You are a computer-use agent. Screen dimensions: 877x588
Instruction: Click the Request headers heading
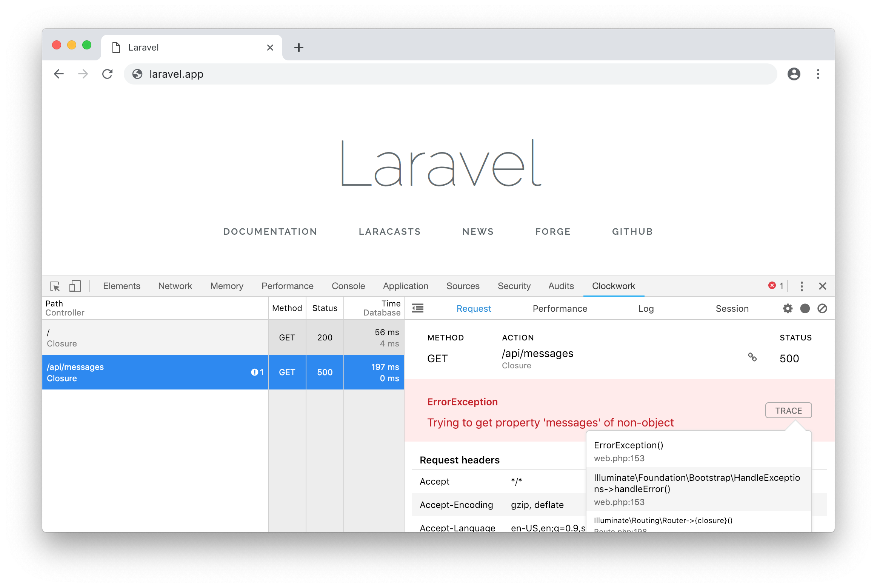(460, 460)
